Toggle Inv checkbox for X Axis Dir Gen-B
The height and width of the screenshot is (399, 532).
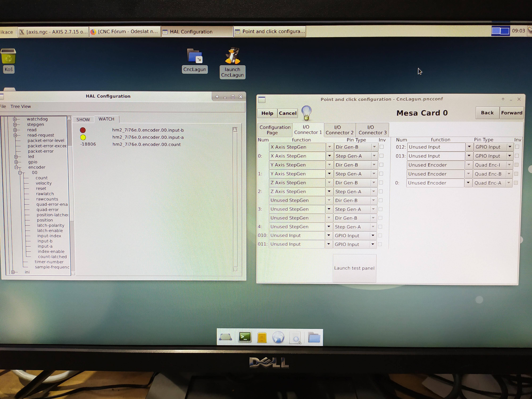(x=381, y=147)
